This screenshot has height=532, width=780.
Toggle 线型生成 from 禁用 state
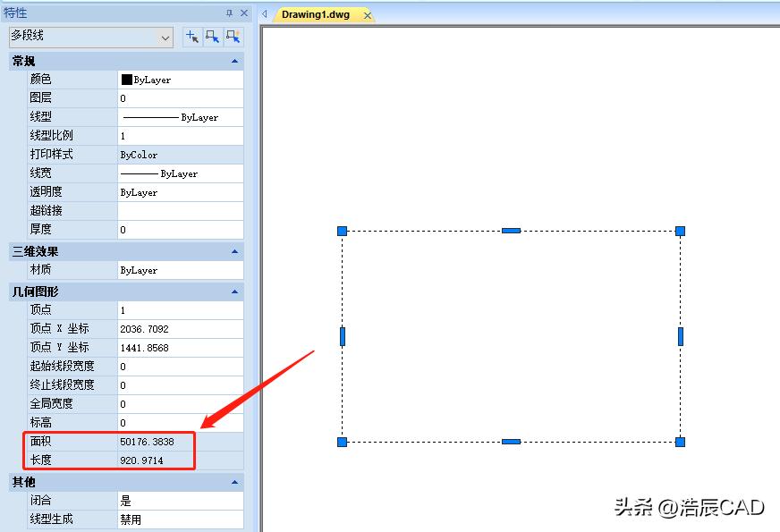[179, 520]
